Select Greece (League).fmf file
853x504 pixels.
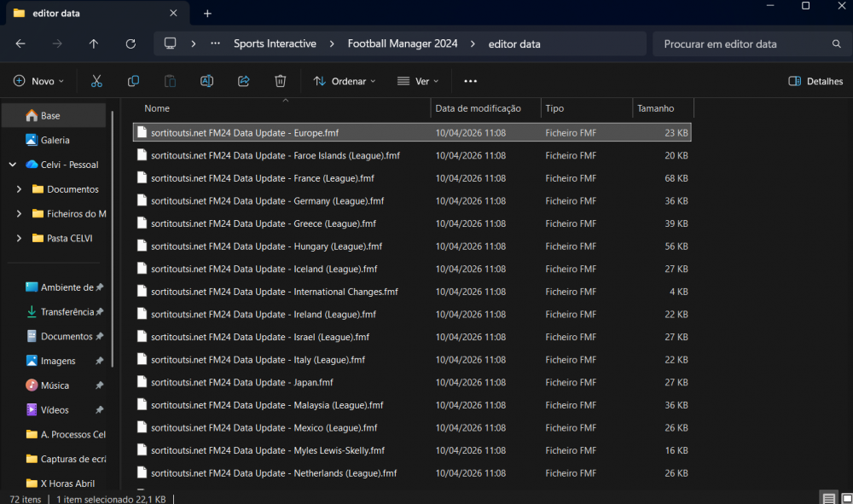click(x=412, y=223)
